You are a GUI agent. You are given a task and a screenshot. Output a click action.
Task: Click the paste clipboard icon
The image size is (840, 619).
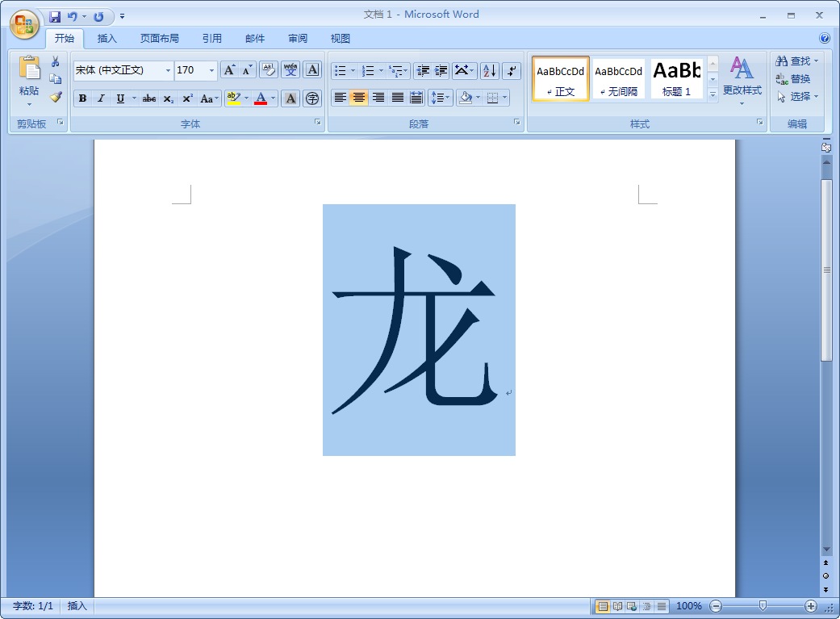(30, 69)
